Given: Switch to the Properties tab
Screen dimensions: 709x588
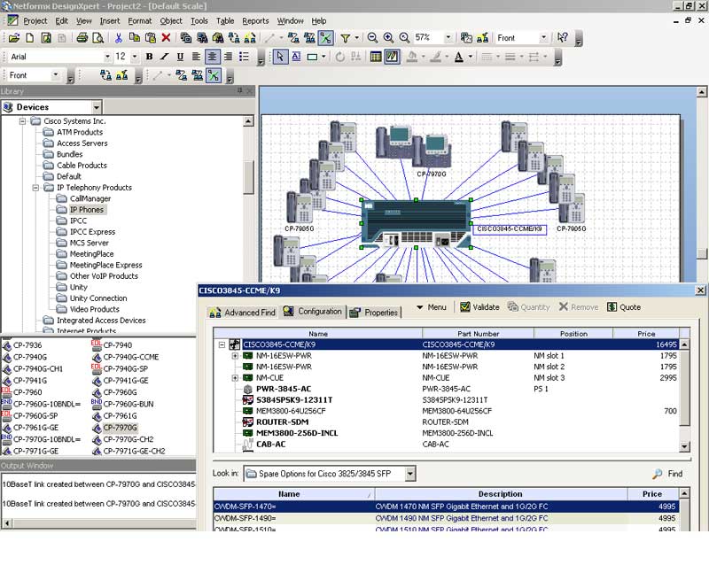Looking at the screenshot, I should (374, 313).
